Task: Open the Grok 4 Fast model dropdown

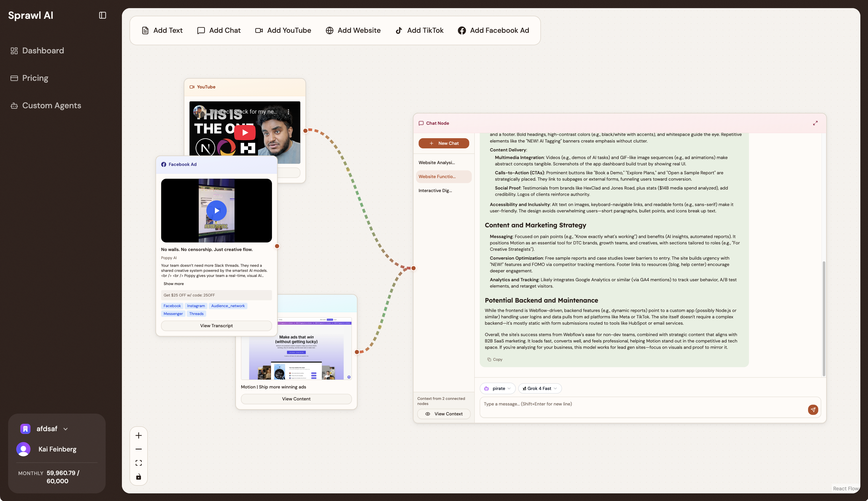Action: coord(540,388)
